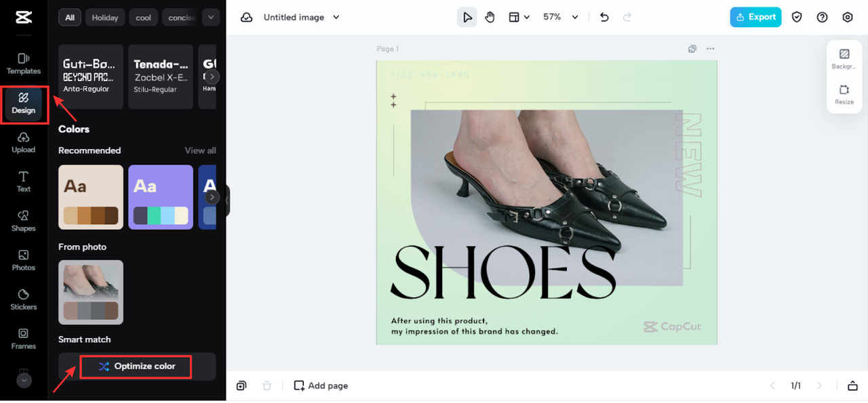
Task: Delete page with trash icon
Action: pos(267,385)
